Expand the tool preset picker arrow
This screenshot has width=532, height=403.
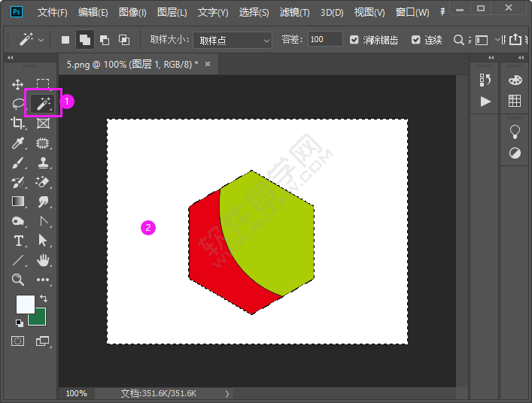point(41,39)
